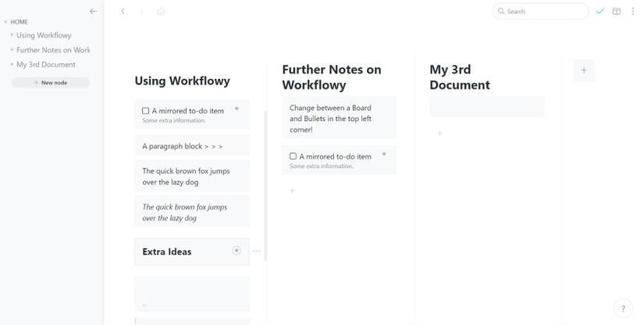Add a new column with plus button

583,70
